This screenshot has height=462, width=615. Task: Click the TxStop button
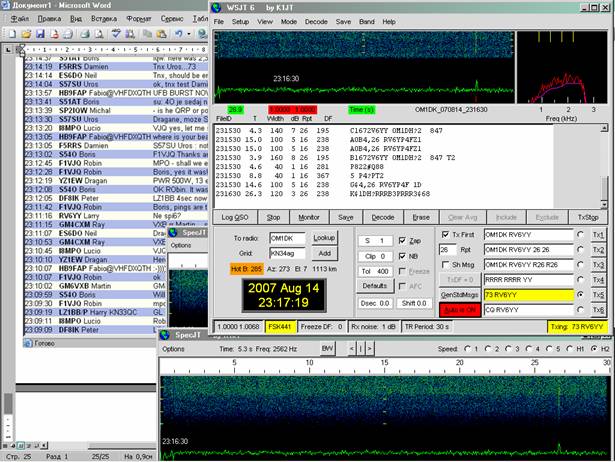tap(588, 217)
